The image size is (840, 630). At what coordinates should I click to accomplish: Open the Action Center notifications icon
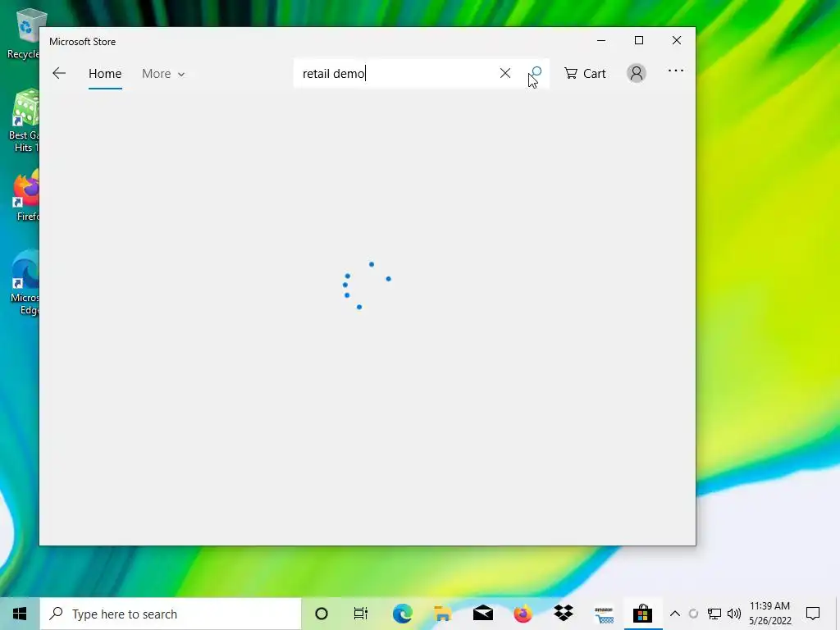pos(813,614)
